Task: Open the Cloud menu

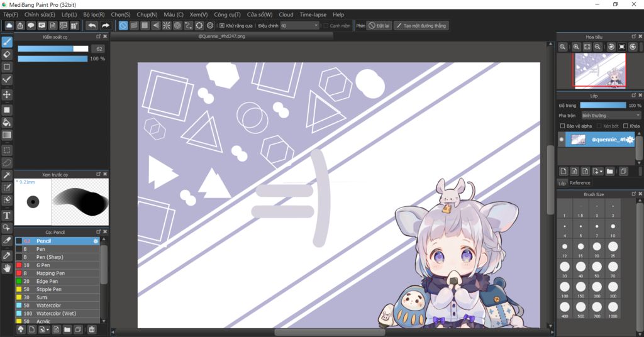Action: pyautogui.click(x=286, y=14)
